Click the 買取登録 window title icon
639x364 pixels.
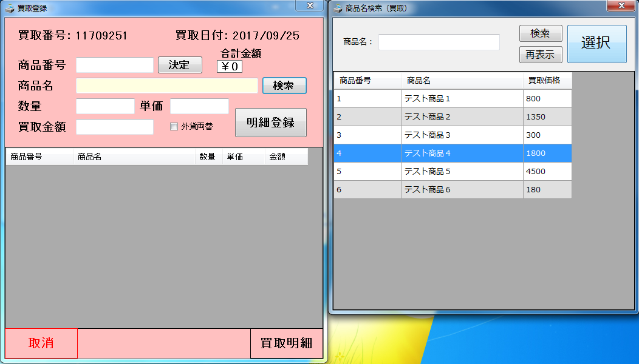point(10,8)
